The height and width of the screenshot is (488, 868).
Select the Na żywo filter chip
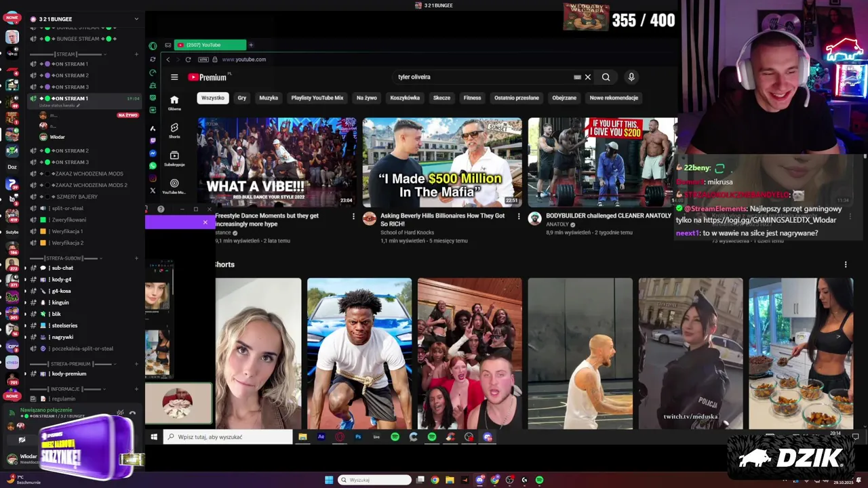click(367, 98)
